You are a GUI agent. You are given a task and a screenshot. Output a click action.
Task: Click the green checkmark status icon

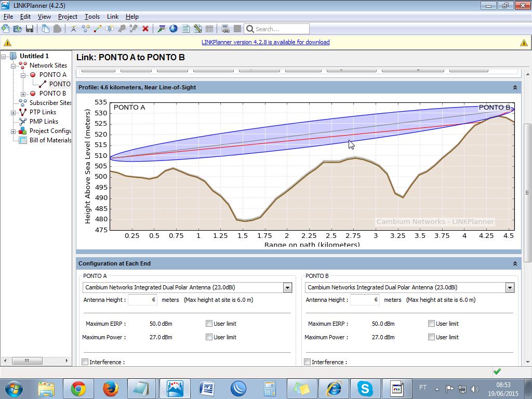(x=497, y=371)
